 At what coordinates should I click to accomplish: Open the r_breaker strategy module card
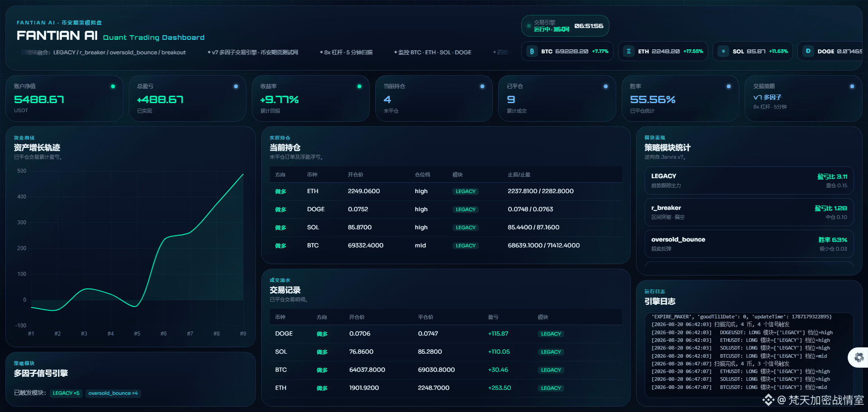749,212
